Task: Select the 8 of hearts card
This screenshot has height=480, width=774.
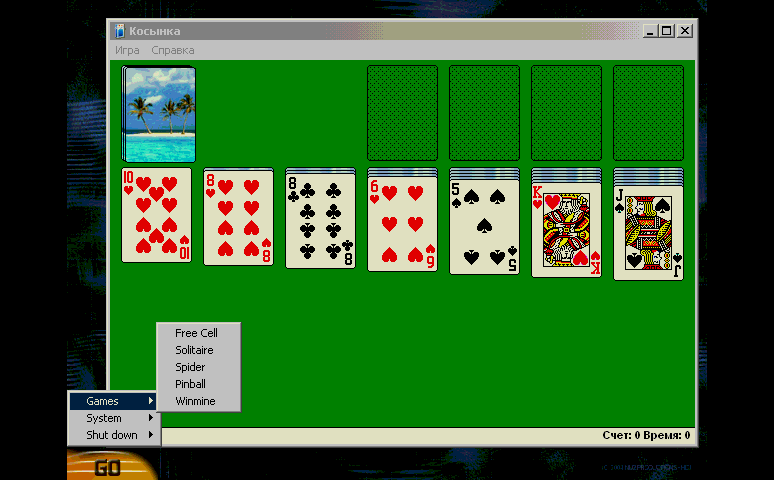Action: (x=239, y=217)
